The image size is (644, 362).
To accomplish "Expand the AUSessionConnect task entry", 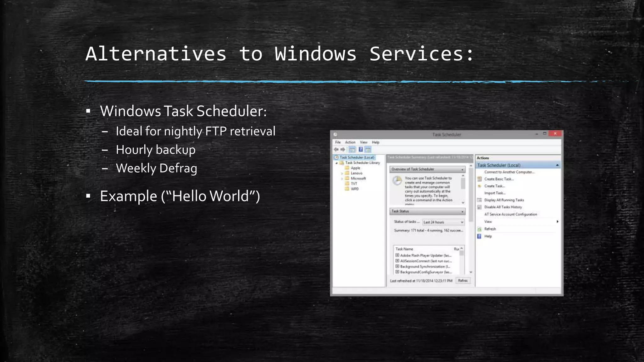I will click(x=397, y=261).
